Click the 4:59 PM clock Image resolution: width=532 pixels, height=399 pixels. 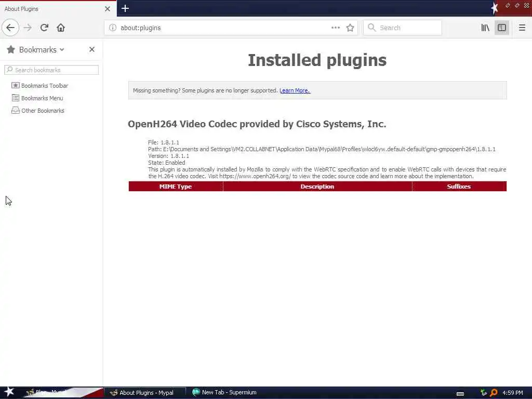tap(513, 393)
